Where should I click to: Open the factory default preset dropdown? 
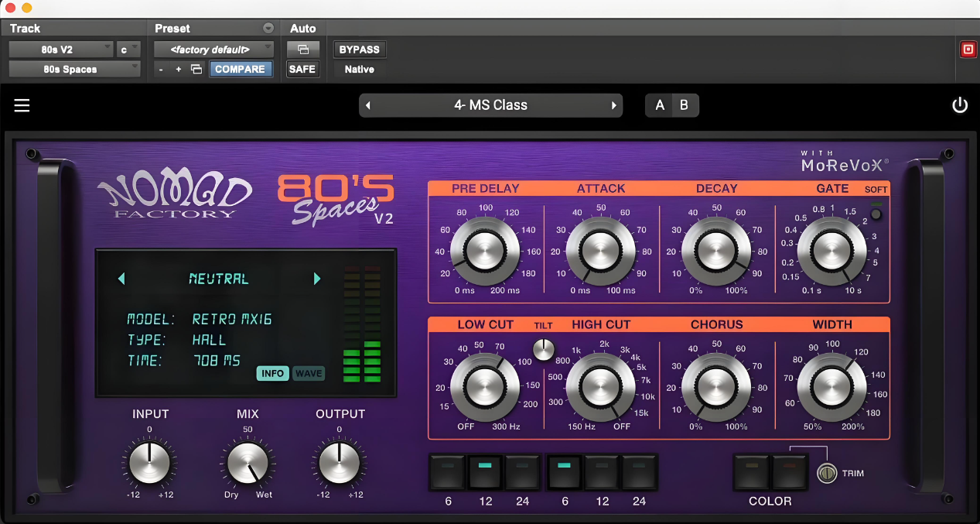pyautogui.click(x=213, y=50)
